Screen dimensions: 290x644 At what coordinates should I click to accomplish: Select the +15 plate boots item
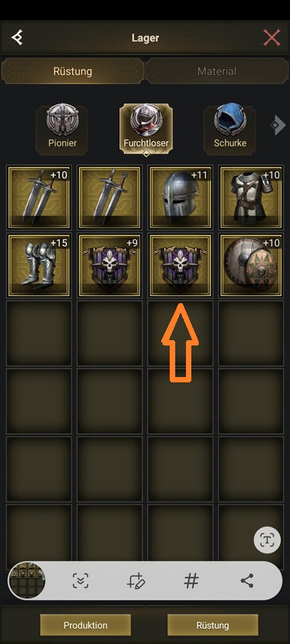[x=39, y=266]
